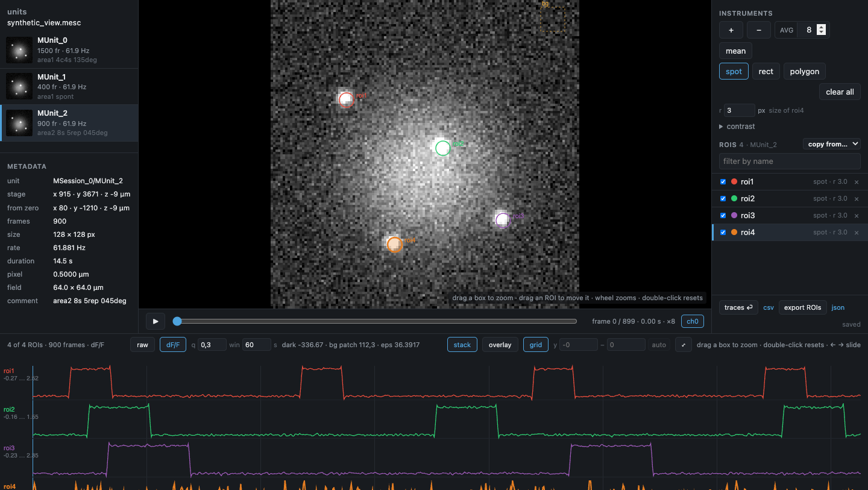
Task: Click the auto y-range button
Action: [x=659, y=345]
